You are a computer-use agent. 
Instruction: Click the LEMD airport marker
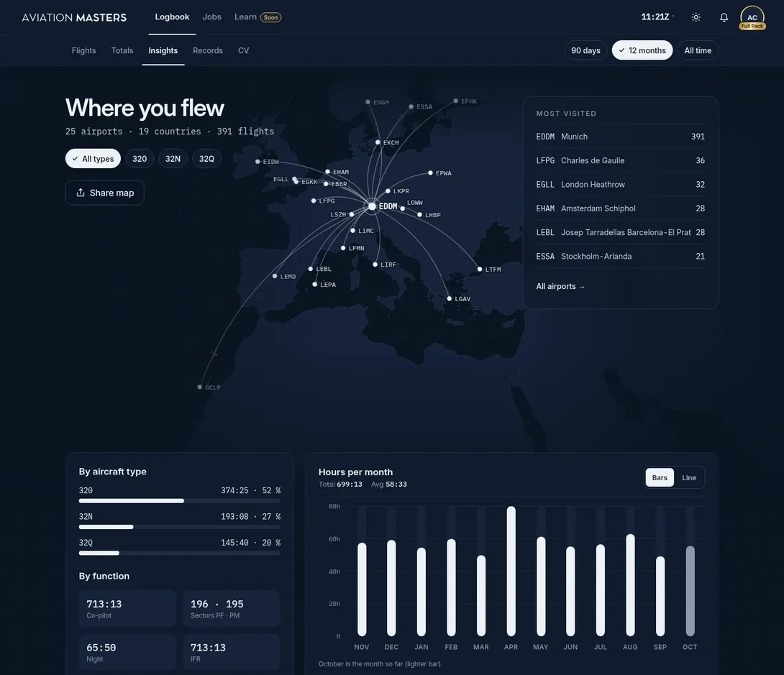275,276
